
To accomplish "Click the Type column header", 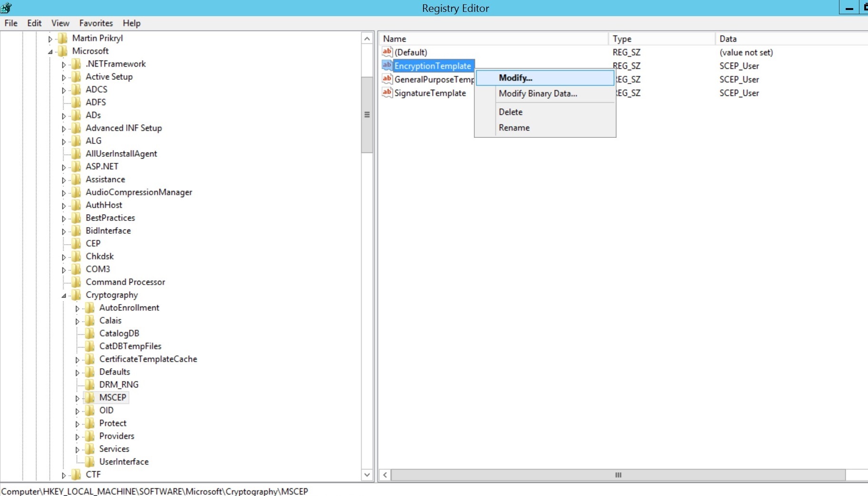I will (661, 38).
